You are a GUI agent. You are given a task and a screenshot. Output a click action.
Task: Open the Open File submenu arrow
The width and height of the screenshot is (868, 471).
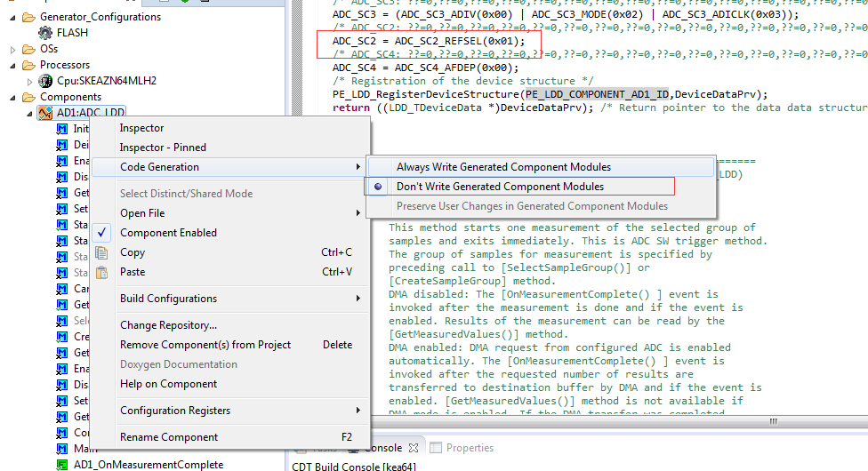(358, 213)
